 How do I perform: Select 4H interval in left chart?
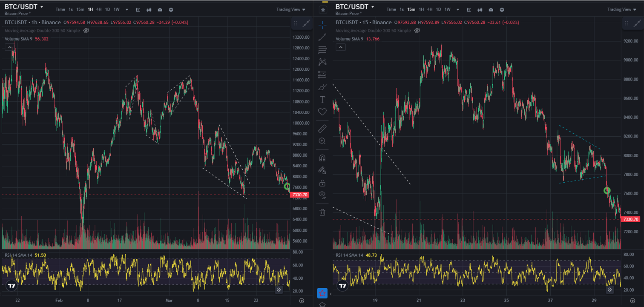coord(99,9)
